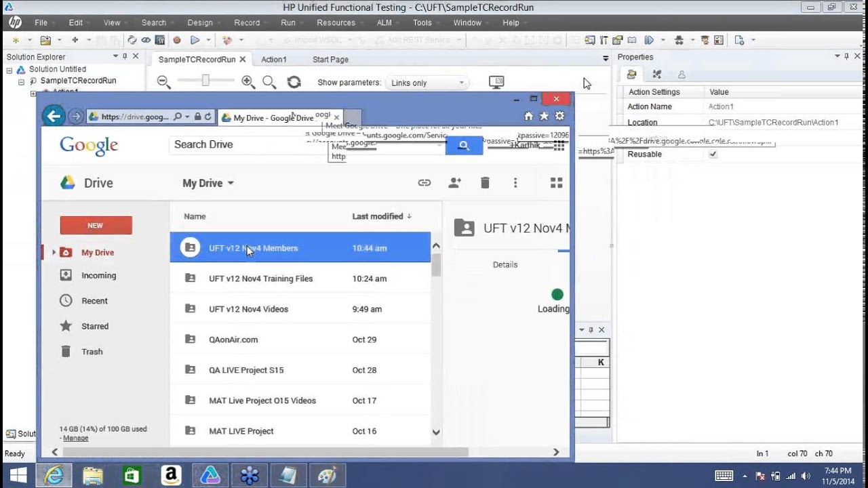868x488 pixels.
Task: Open the Solution Explorer panel options arrow
Action: click(x=115, y=57)
